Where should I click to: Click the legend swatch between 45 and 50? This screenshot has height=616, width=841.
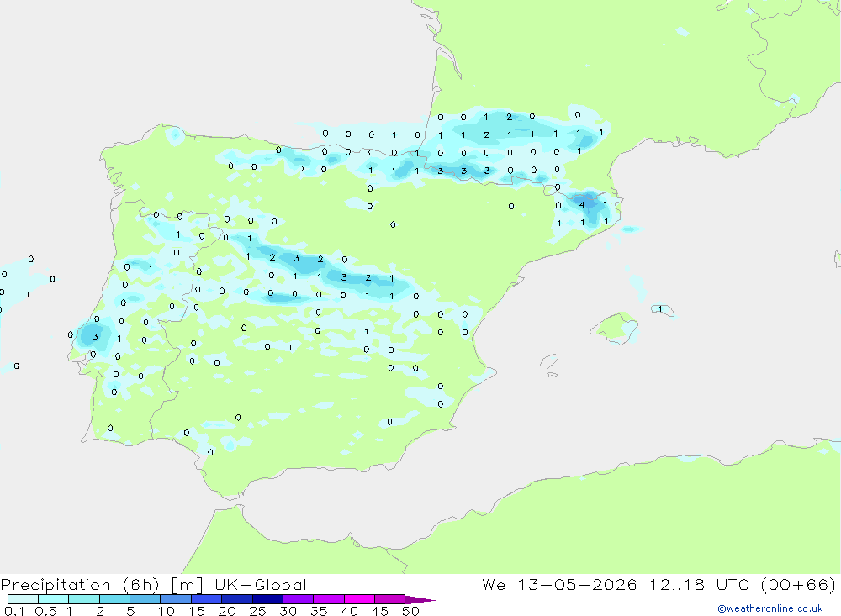pyautogui.click(x=390, y=599)
